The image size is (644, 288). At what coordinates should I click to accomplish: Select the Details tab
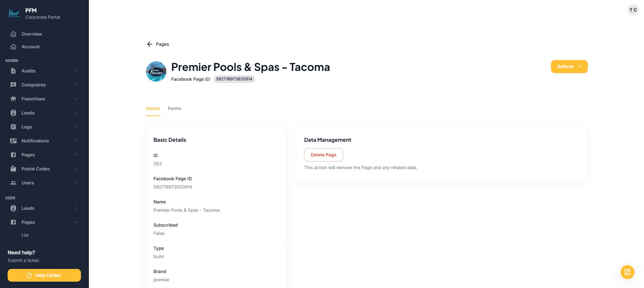[x=153, y=108]
